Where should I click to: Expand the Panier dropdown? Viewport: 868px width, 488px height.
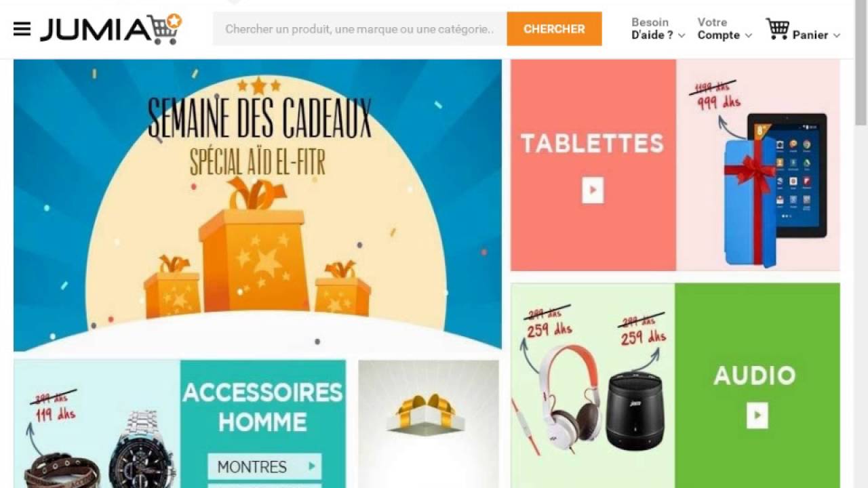tap(816, 35)
